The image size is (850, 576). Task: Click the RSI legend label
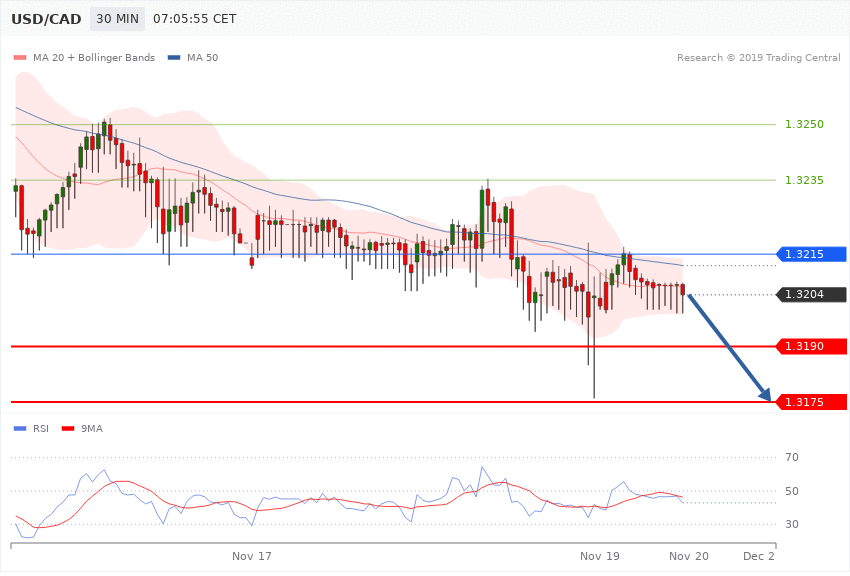[41, 429]
